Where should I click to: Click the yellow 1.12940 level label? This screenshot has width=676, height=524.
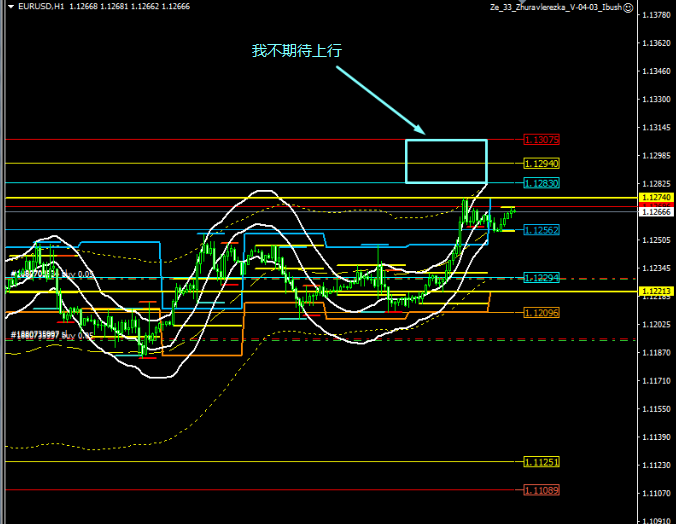tap(541, 163)
